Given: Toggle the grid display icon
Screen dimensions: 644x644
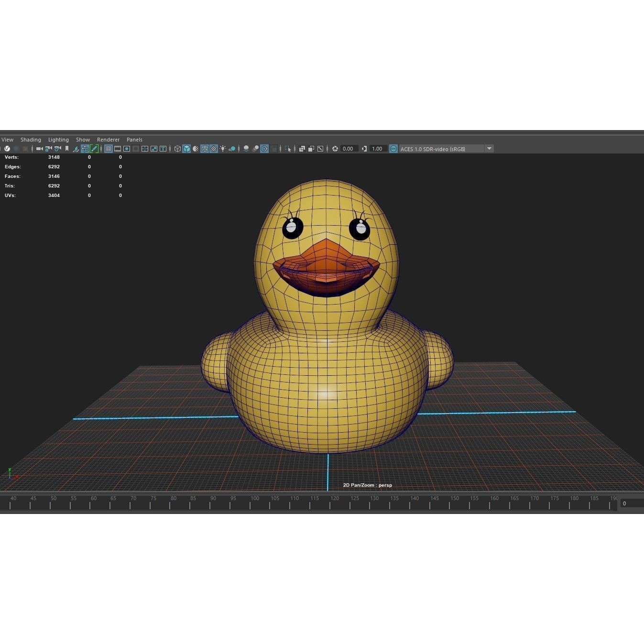Looking at the screenshot, I should pyautogui.click(x=109, y=149).
